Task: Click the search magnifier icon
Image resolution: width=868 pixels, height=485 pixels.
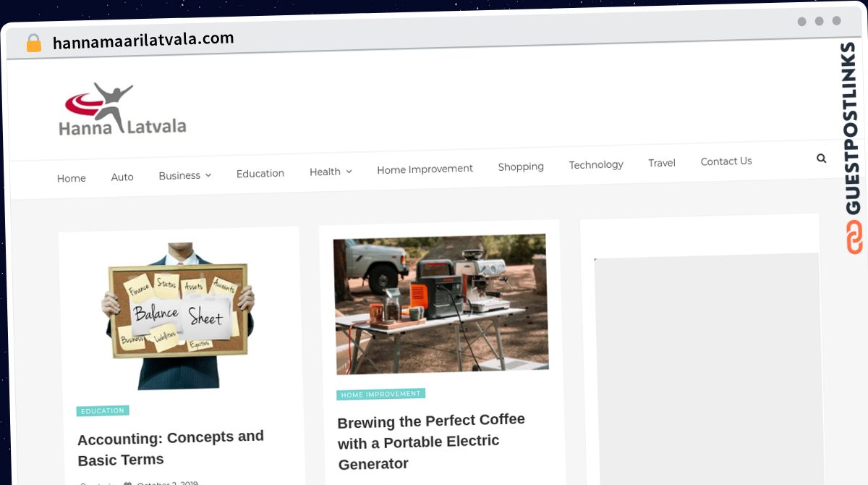Action: click(821, 158)
